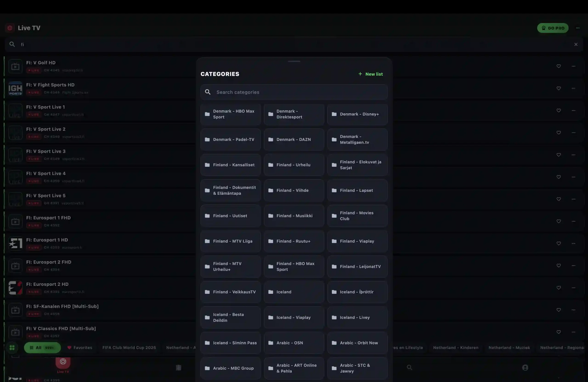Open more options for FI: V Fight Sports HD
The height and width of the screenshot is (382, 588).
pos(573,88)
